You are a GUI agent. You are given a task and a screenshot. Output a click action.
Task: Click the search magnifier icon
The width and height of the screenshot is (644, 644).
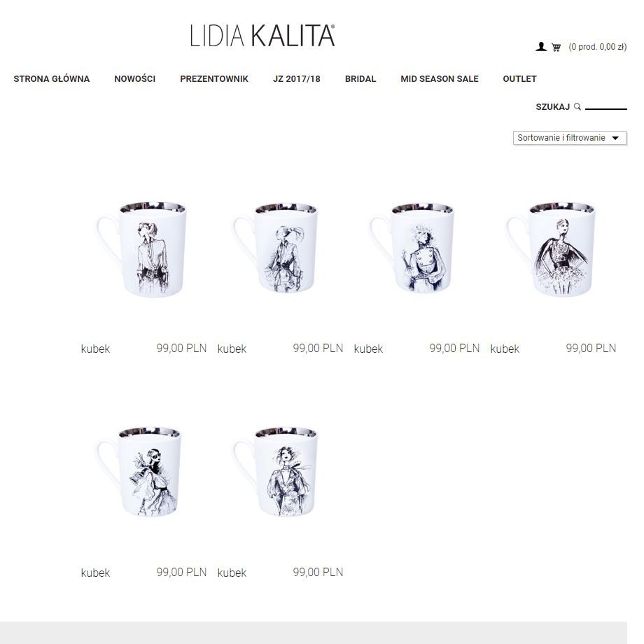click(x=577, y=107)
